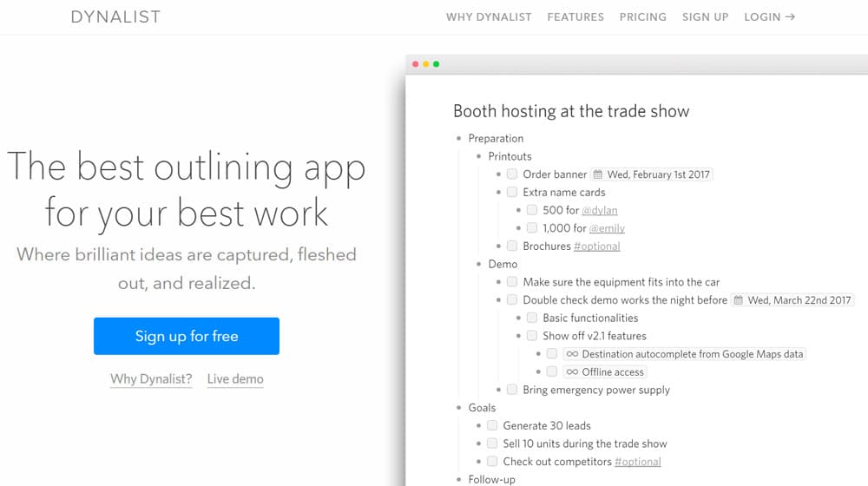Click the DYNALIST logo
Image resolution: width=868 pixels, height=486 pixels.
tap(115, 16)
